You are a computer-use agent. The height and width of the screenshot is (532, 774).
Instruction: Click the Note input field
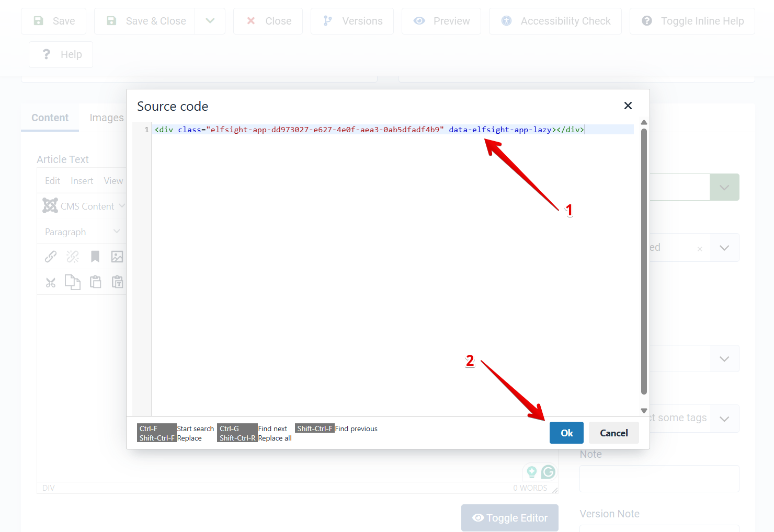tap(659, 479)
